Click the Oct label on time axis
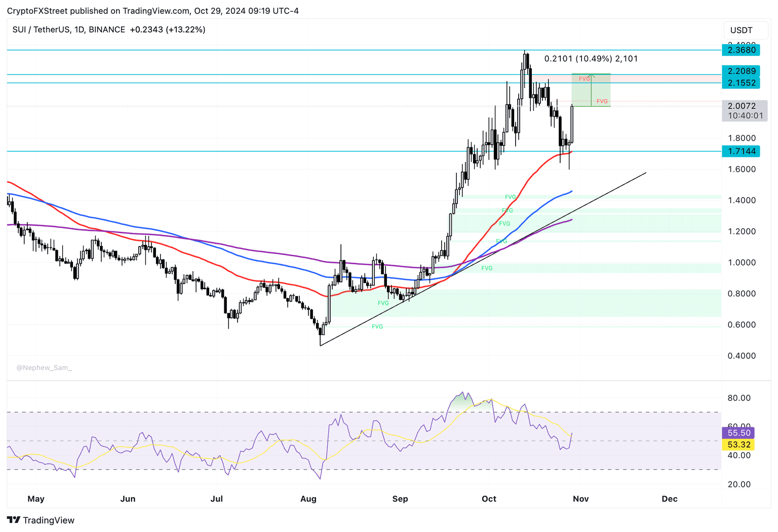Screen dimensions: 778x532 pyautogui.click(x=489, y=499)
